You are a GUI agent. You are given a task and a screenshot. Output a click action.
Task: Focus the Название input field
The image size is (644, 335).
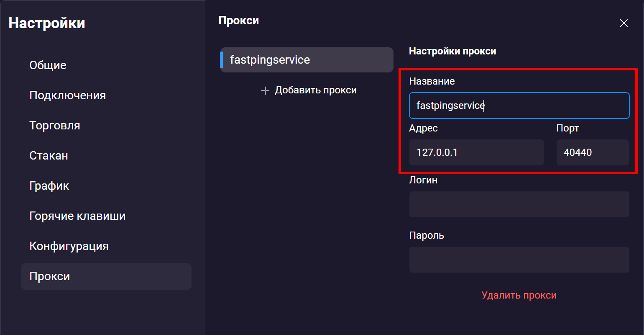coord(519,106)
